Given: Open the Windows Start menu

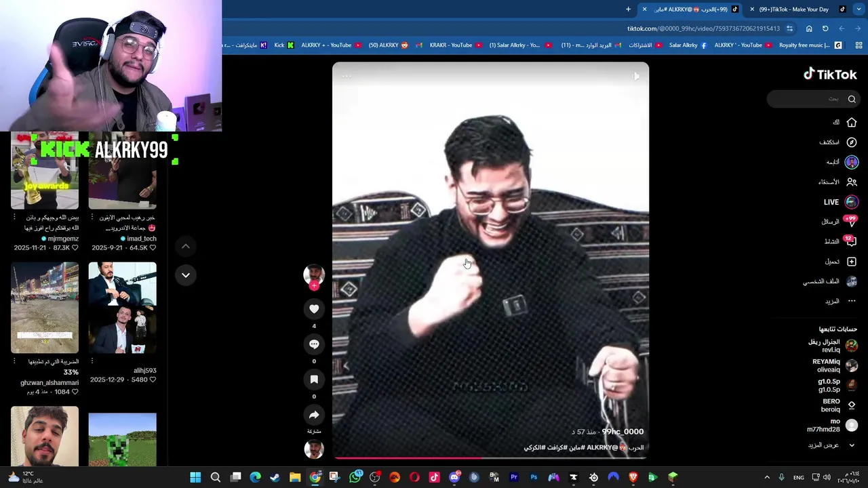Looking at the screenshot, I should [x=195, y=477].
